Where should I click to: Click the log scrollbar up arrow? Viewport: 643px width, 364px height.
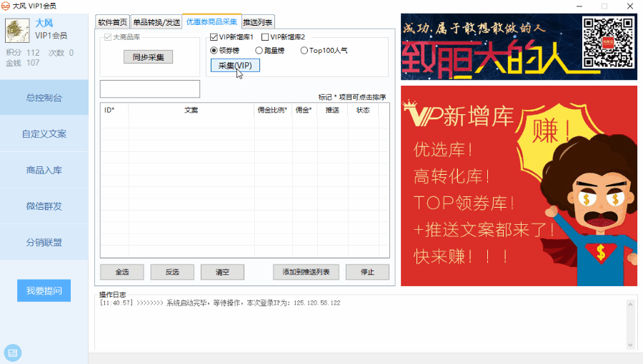tap(630, 304)
